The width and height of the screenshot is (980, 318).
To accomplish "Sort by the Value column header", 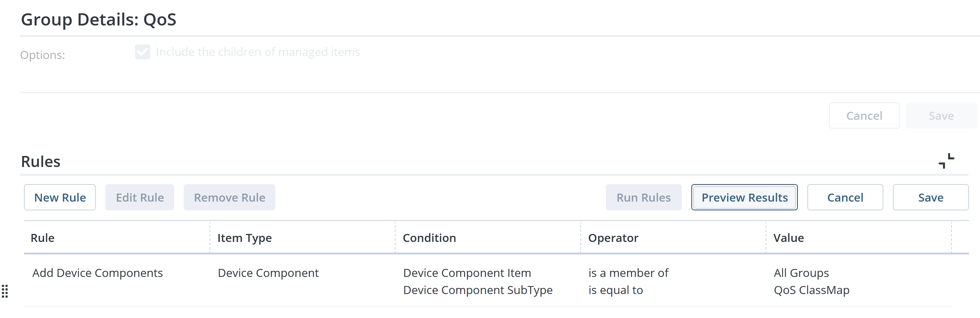I will coord(859,238).
